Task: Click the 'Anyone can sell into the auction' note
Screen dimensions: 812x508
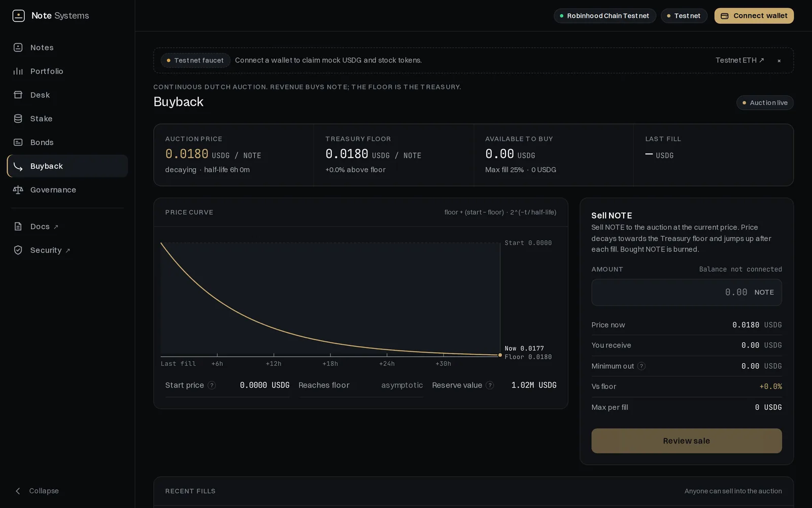Action: [733, 491]
